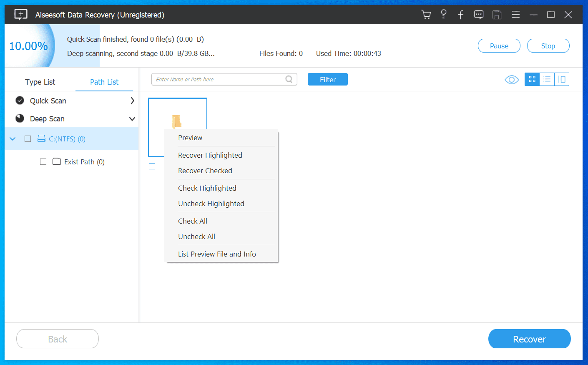The height and width of the screenshot is (365, 588).
Task: Click the C: drive icon
Action: point(41,138)
